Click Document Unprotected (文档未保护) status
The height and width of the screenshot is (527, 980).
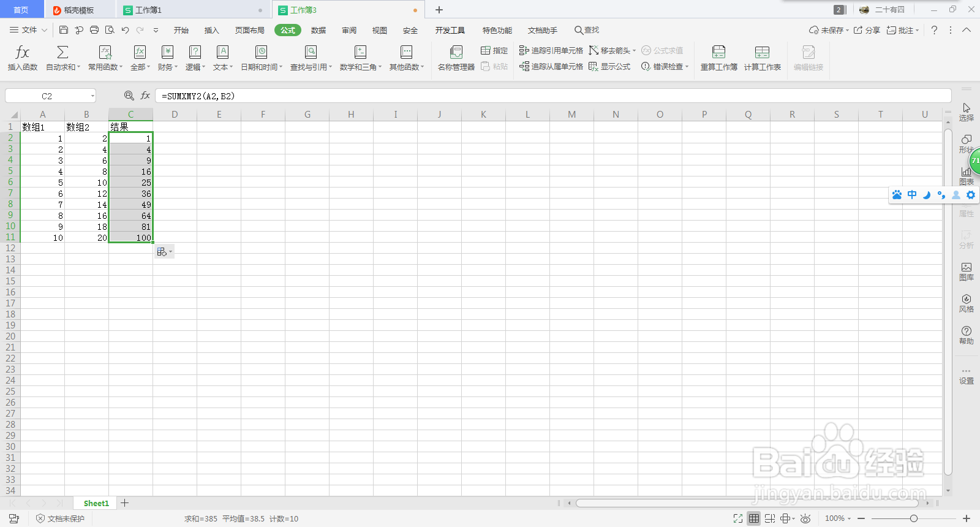pos(61,518)
